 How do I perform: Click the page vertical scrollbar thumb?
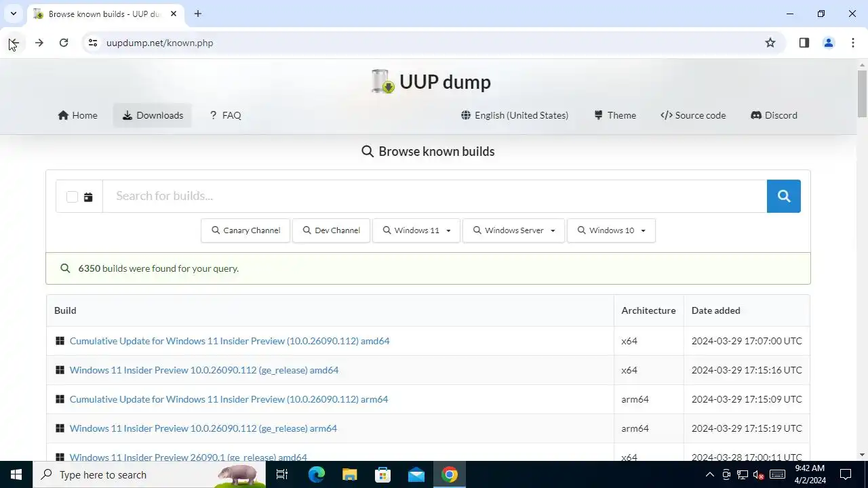pos(862,93)
